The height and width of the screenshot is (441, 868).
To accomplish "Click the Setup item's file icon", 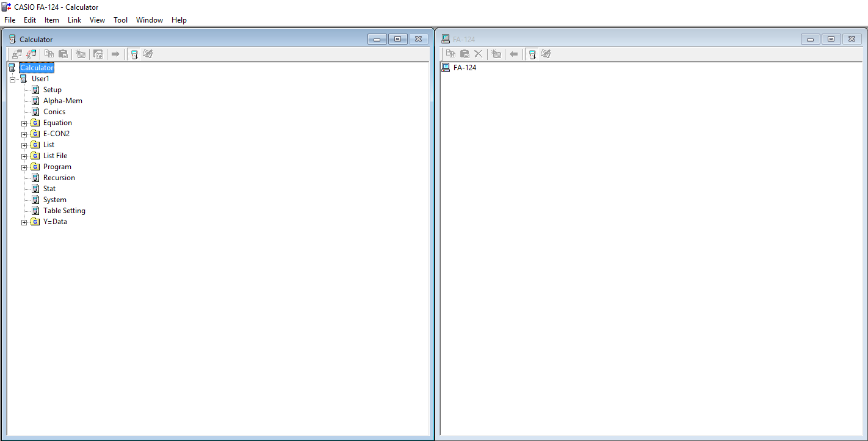I will (x=35, y=90).
